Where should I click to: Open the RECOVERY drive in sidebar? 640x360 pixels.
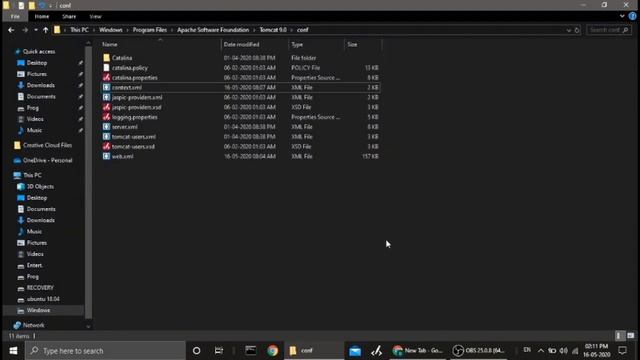click(x=40, y=288)
